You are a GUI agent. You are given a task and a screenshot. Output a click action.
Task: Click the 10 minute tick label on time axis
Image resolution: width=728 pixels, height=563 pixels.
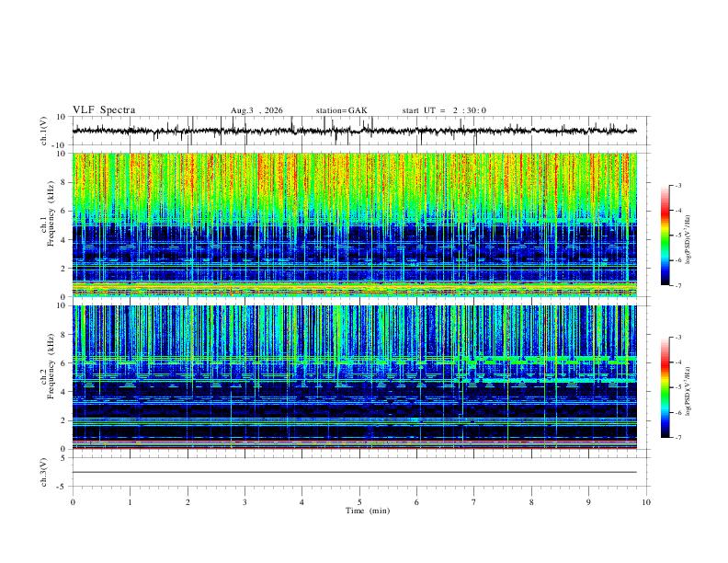point(646,502)
